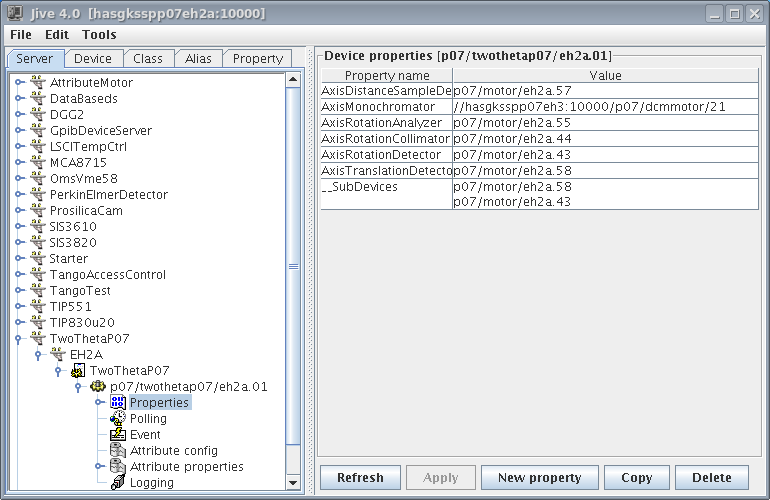Collapse the top-level TwoThetaP07 server node
This screenshot has width=770, height=500.
[x=18, y=339]
